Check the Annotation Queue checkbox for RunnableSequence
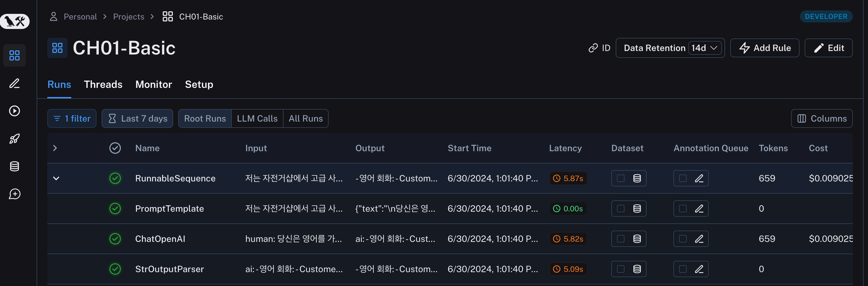Screen dimensions: 868x286 (683, 178)
